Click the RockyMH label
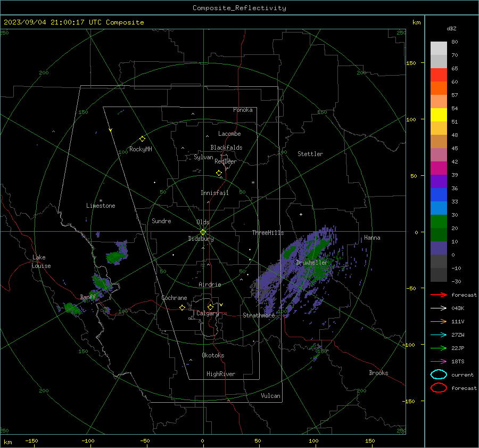 (141, 149)
